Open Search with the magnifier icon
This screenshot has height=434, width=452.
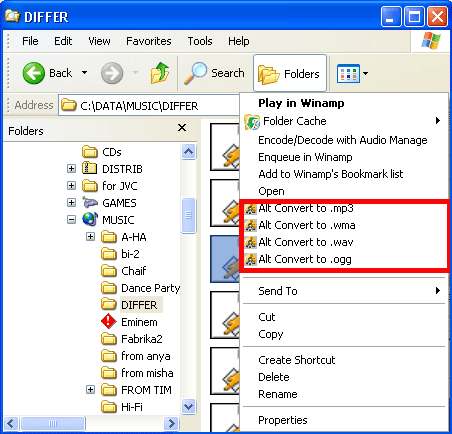[x=214, y=73]
